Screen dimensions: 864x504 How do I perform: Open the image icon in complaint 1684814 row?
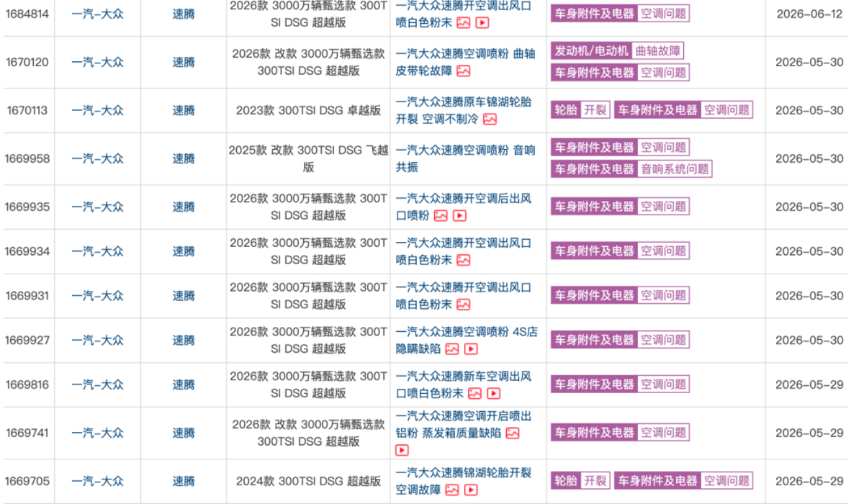[463, 22]
